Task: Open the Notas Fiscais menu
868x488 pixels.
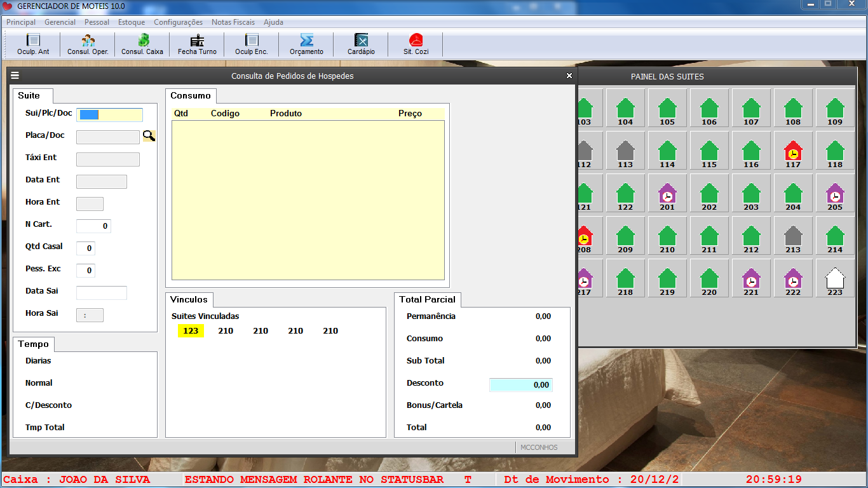Action: click(233, 22)
